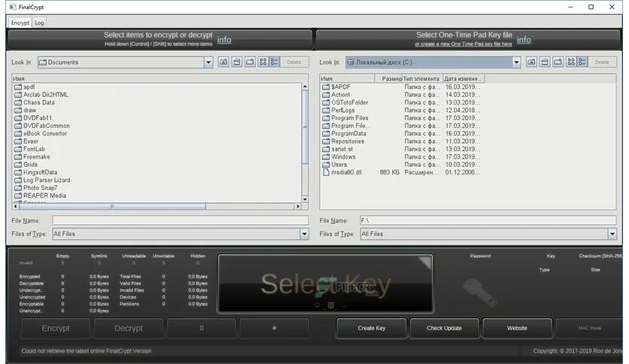This screenshot has height=364, width=629.
Task: Click horizontal scroll left arrow in Documents list
Action: (15, 206)
